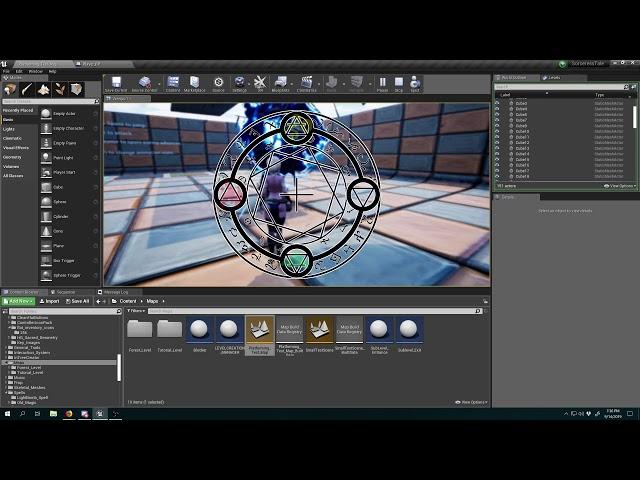Open Firefox from the Windows taskbar
640x480 pixels.
click(x=69, y=413)
